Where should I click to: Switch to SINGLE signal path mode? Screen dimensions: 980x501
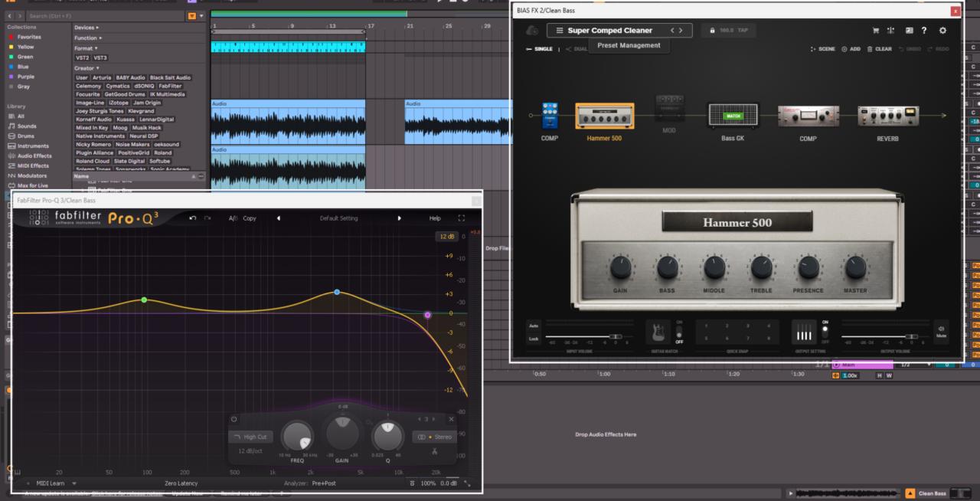pyautogui.click(x=540, y=49)
